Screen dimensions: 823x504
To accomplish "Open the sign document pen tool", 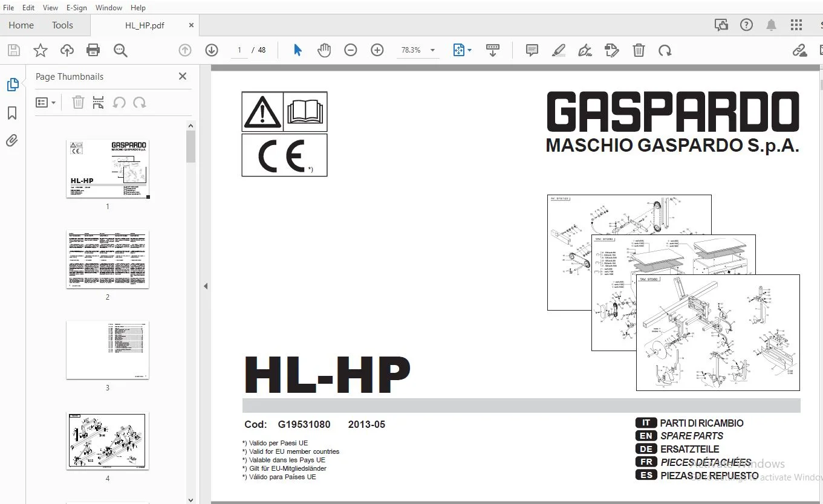I will click(585, 51).
